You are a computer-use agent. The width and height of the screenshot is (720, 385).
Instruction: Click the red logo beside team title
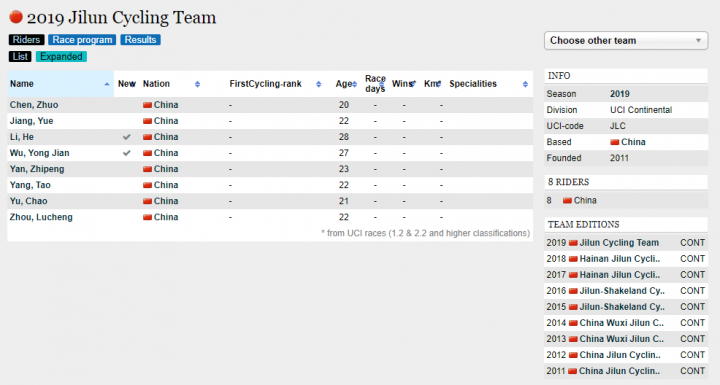[x=16, y=17]
